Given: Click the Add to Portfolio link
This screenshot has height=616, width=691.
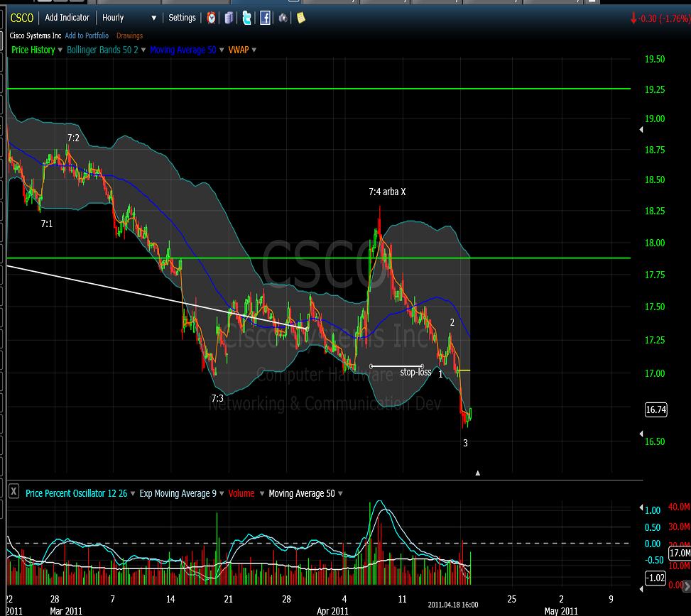Looking at the screenshot, I should (87, 35).
